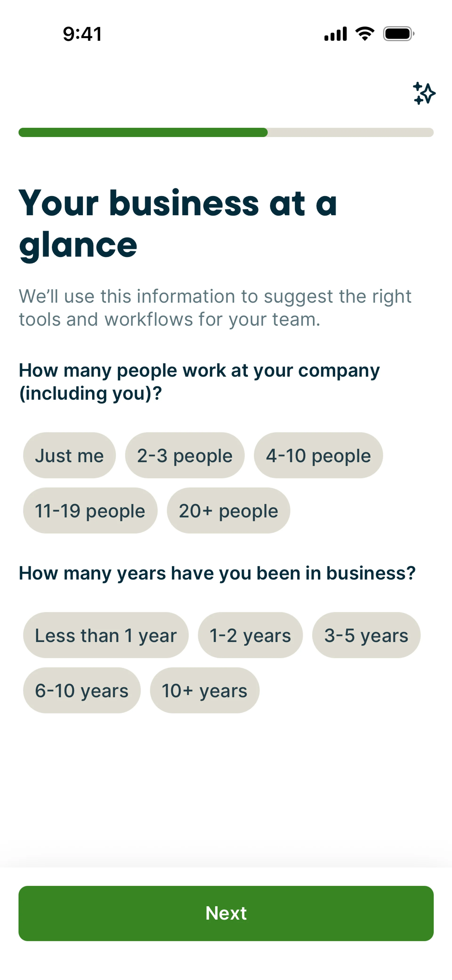Click the green onboarding progress bar
The image size is (452, 980).
point(226,132)
